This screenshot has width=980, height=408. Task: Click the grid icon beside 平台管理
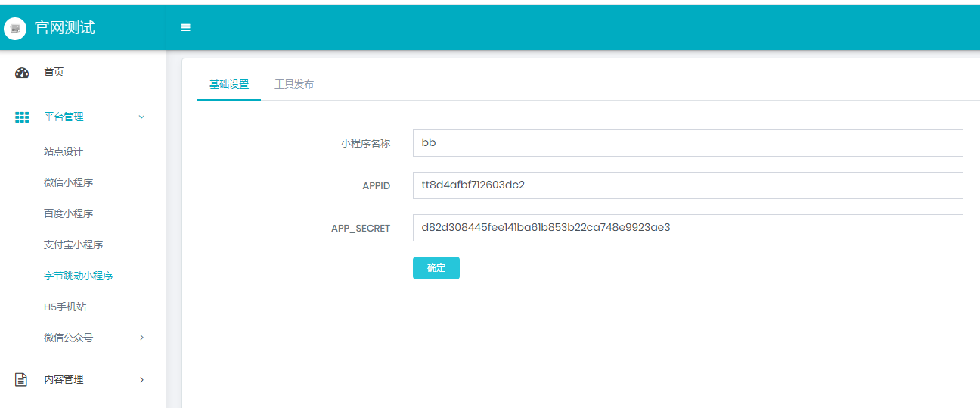coord(22,117)
